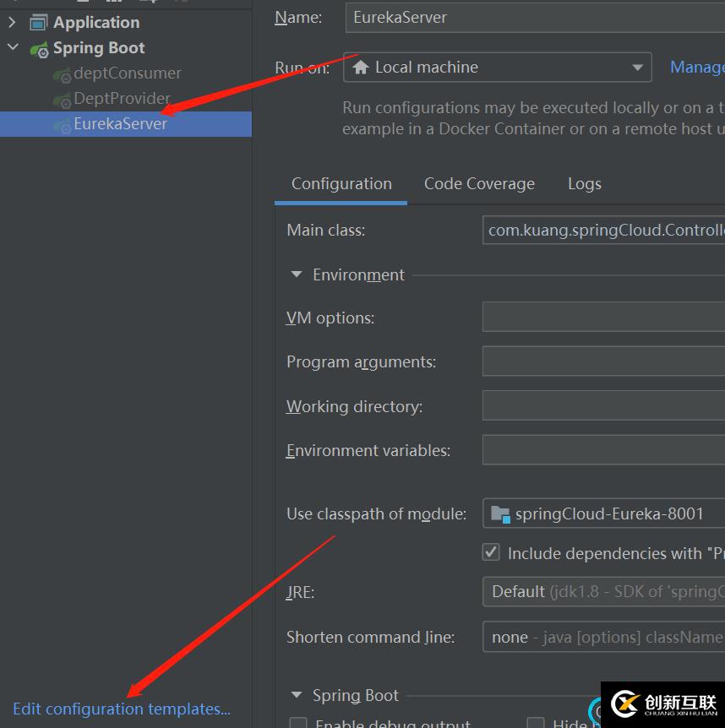This screenshot has height=728, width=725.
Task: Open the Manage targets link
Action: (x=697, y=68)
